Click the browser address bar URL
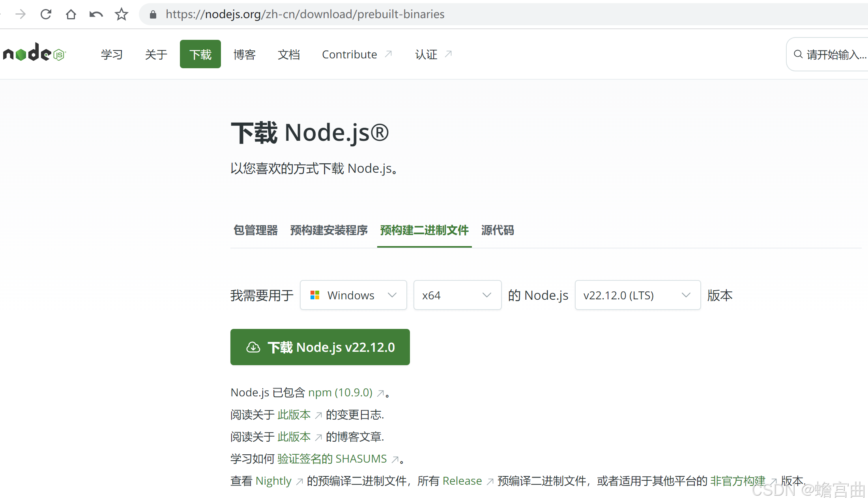The height and width of the screenshot is (504, 868). point(305,14)
